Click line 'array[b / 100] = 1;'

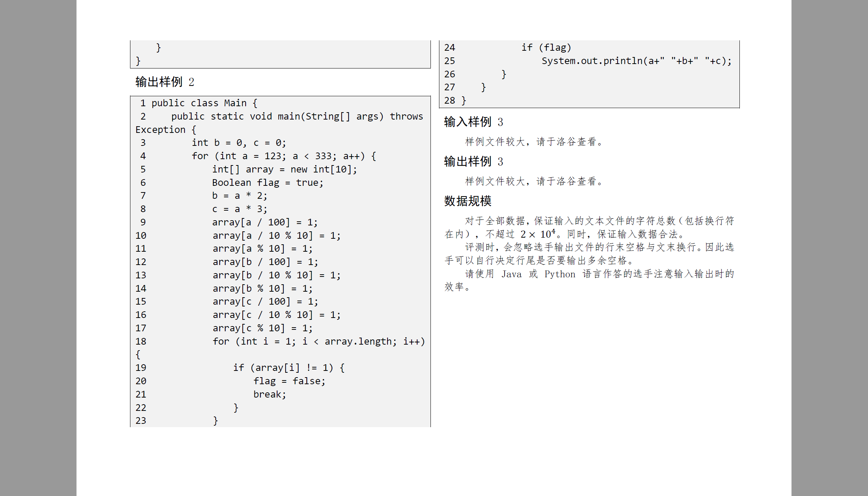coord(265,262)
